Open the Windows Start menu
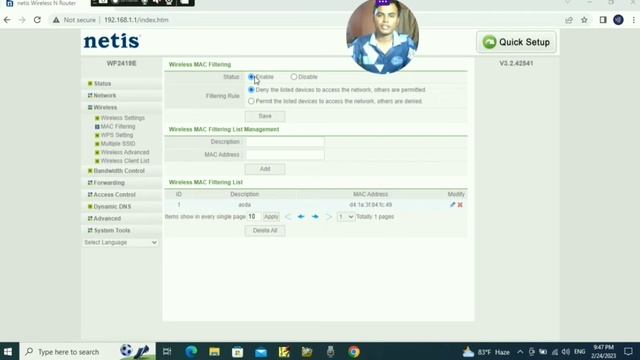This screenshot has width=640, height=360. click(8, 351)
